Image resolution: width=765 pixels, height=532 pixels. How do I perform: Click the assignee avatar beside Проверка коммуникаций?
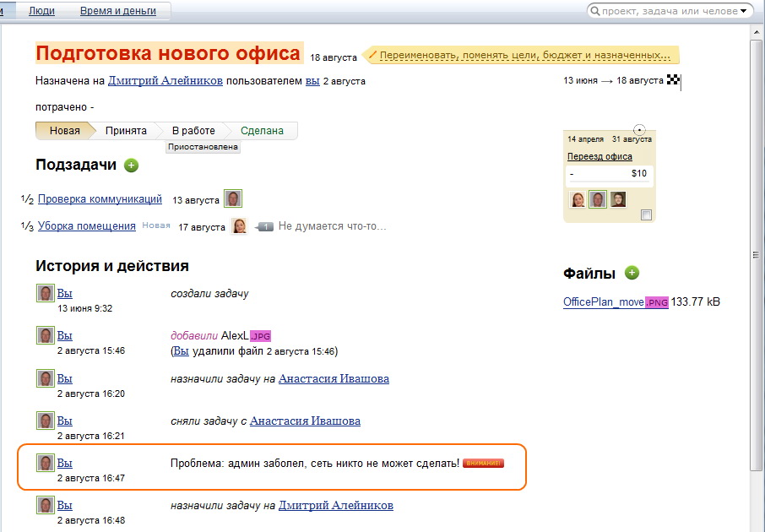[x=233, y=199]
